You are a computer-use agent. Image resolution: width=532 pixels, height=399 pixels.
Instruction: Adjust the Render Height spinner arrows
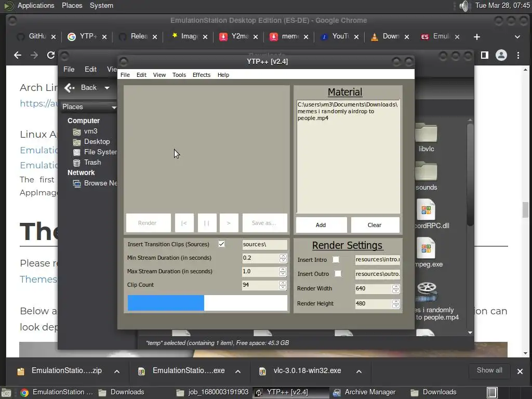pos(395,303)
